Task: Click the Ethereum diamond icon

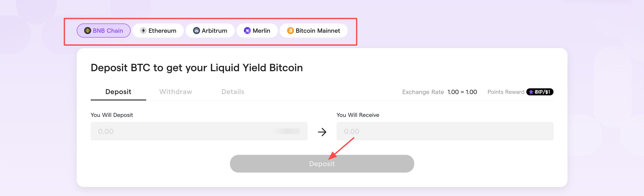Action: 143,31
